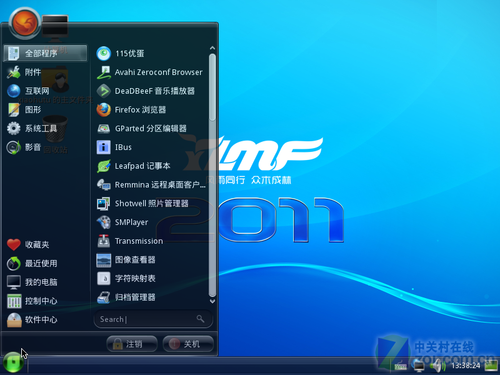Open 我的电脑 my computer icon

(x=14, y=282)
